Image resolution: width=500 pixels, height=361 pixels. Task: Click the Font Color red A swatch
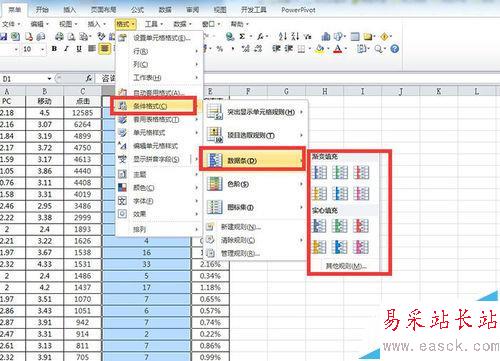tap(338, 49)
